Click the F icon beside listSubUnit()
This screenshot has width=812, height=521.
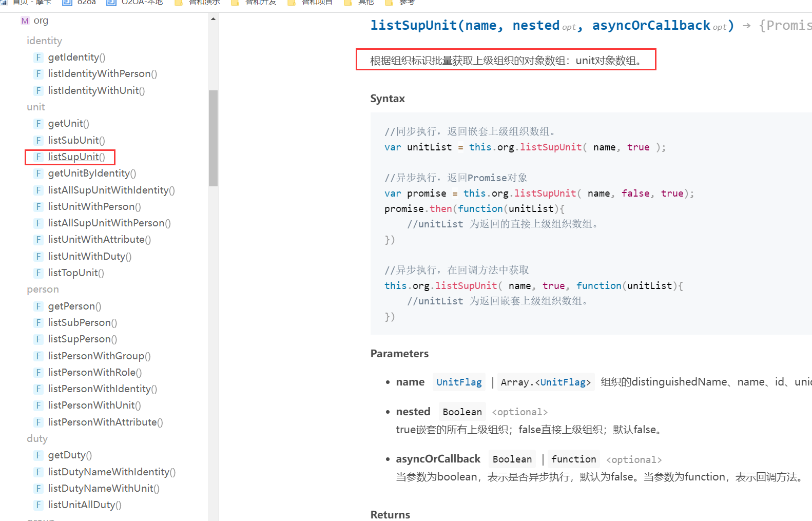tap(38, 141)
